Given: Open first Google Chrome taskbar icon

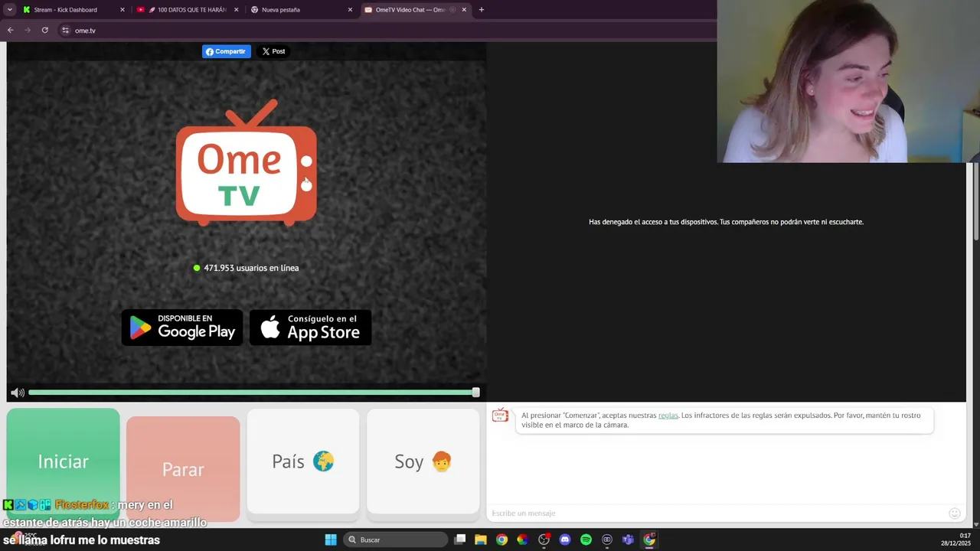Looking at the screenshot, I should coord(501,540).
